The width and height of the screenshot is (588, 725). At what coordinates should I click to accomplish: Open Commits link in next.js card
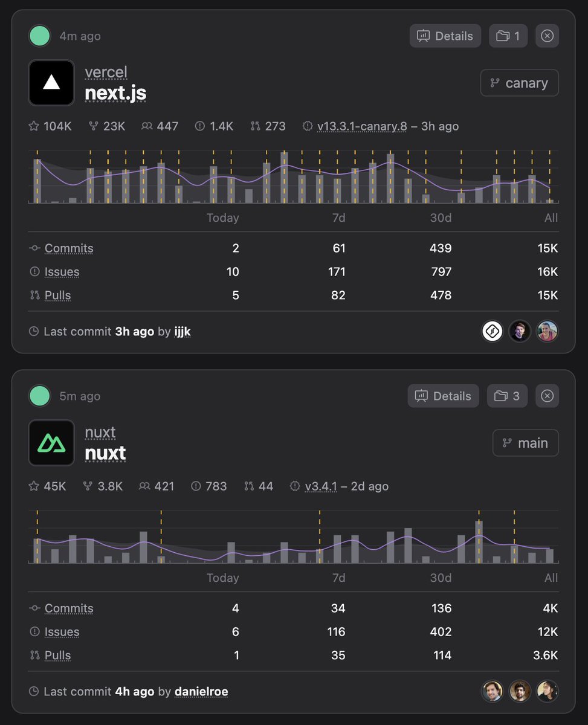coord(69,248)
